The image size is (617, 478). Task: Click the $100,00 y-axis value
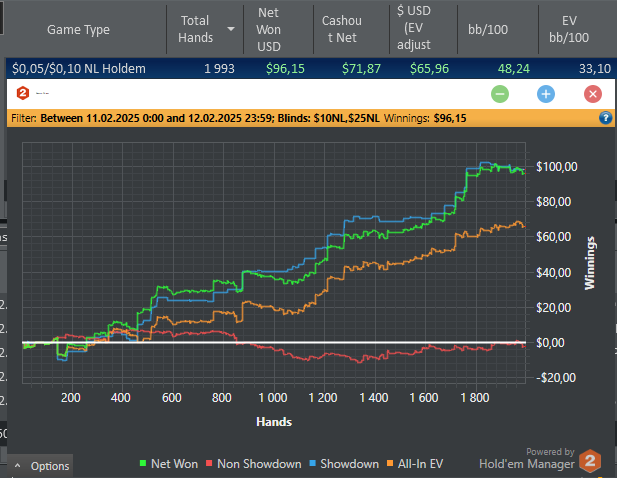point(557,167)
